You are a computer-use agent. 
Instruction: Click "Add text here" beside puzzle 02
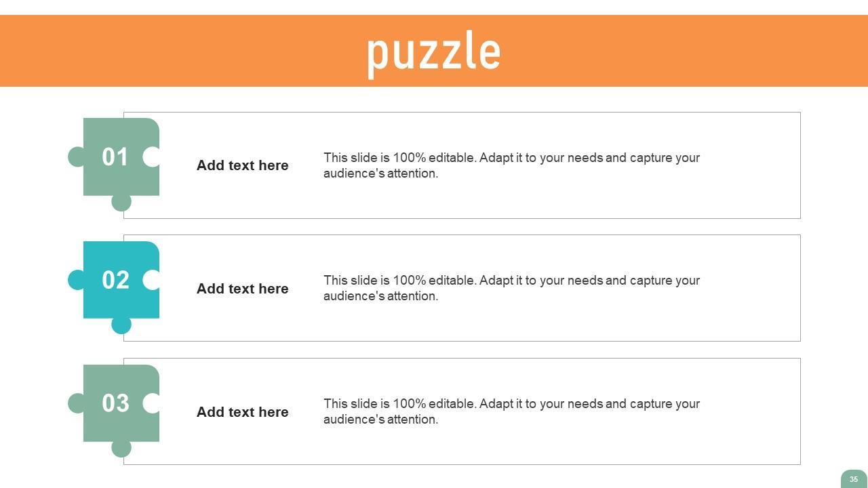click(242, 289)
